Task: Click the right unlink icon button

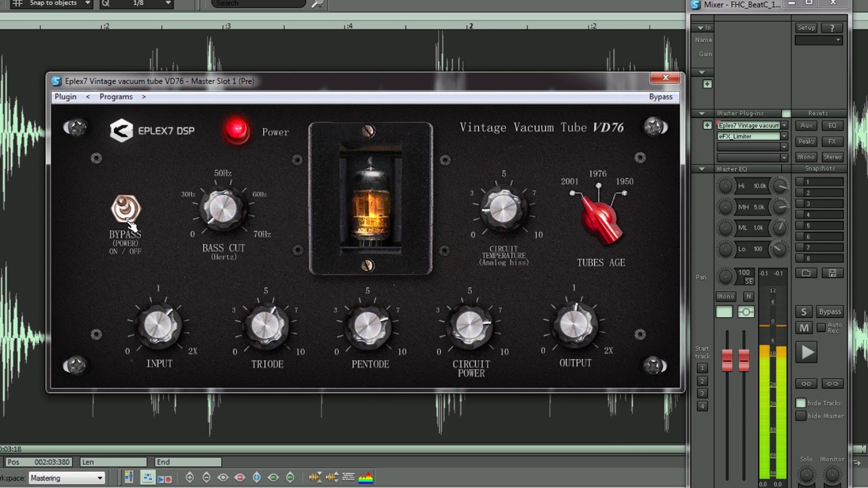Action: [833, 384]
